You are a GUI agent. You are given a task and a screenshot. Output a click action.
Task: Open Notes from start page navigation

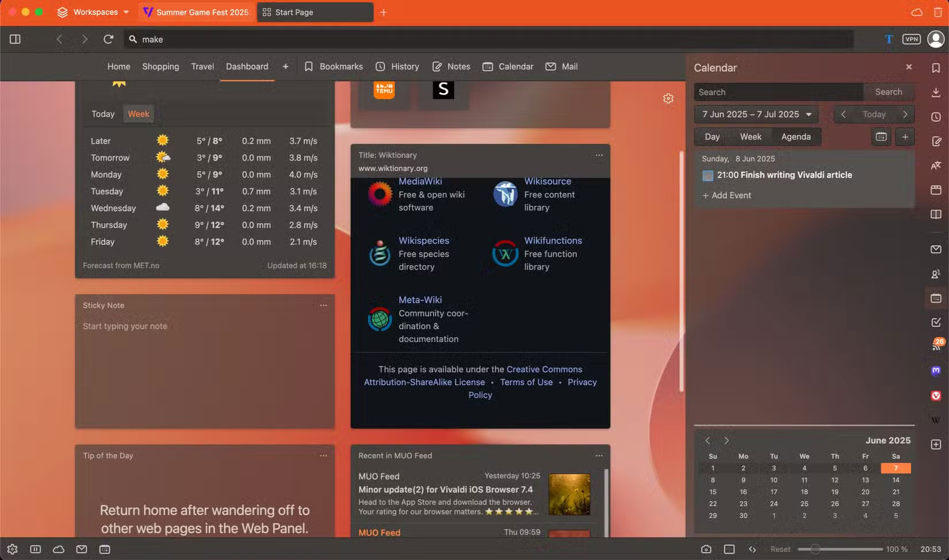[451, 67]
